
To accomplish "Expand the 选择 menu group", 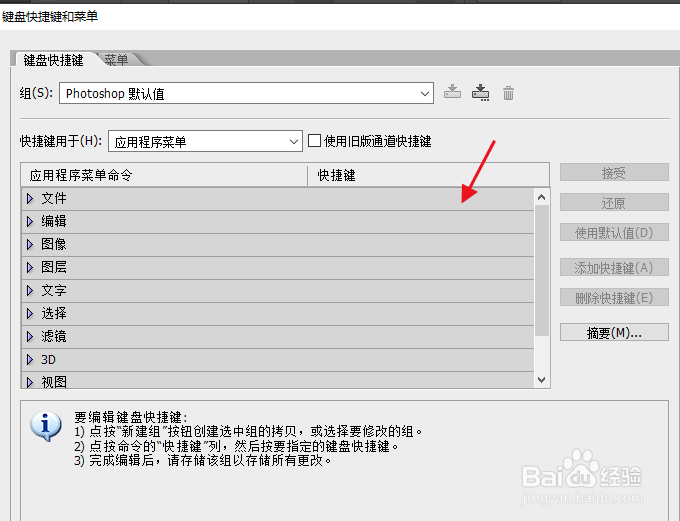I will click(x=30, y=314).
